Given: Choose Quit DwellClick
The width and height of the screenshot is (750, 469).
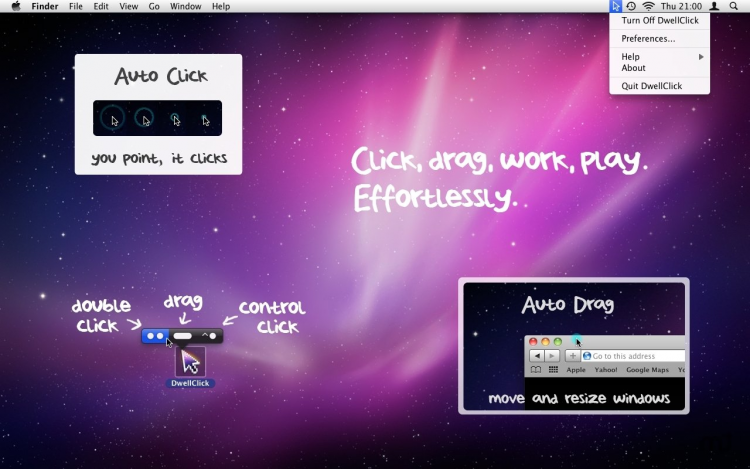Looking at the screenshot, I should 660,86.
